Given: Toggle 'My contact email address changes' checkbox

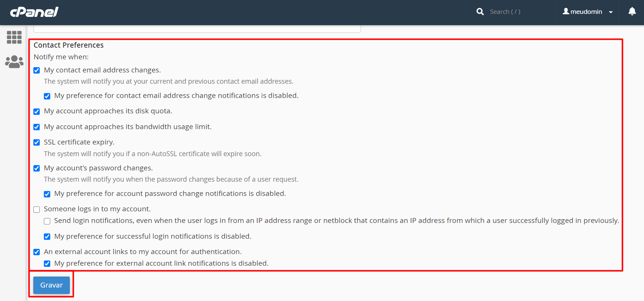Looking at the screenshot, I should tap(37, 71).
